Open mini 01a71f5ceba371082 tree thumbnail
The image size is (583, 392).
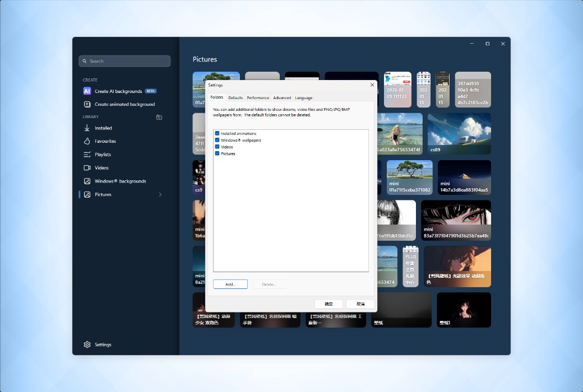tap(409, 177)
